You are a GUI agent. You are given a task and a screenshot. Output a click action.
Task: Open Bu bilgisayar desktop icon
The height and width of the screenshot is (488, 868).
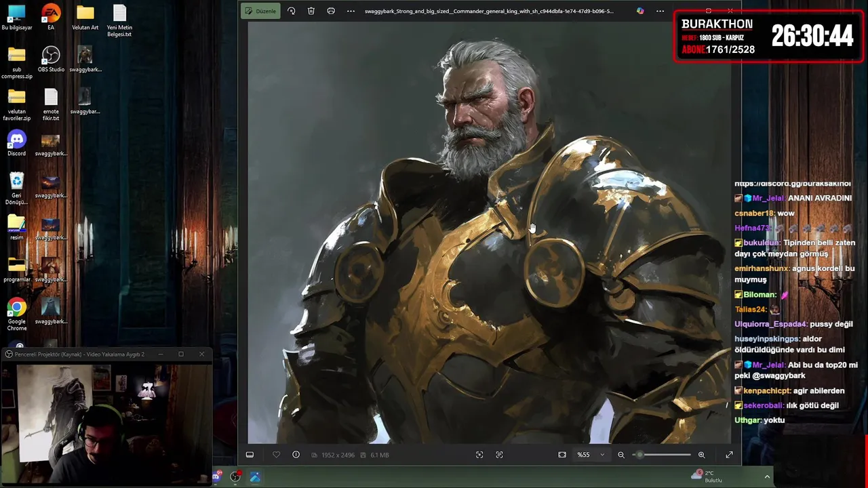coord(17,18)
